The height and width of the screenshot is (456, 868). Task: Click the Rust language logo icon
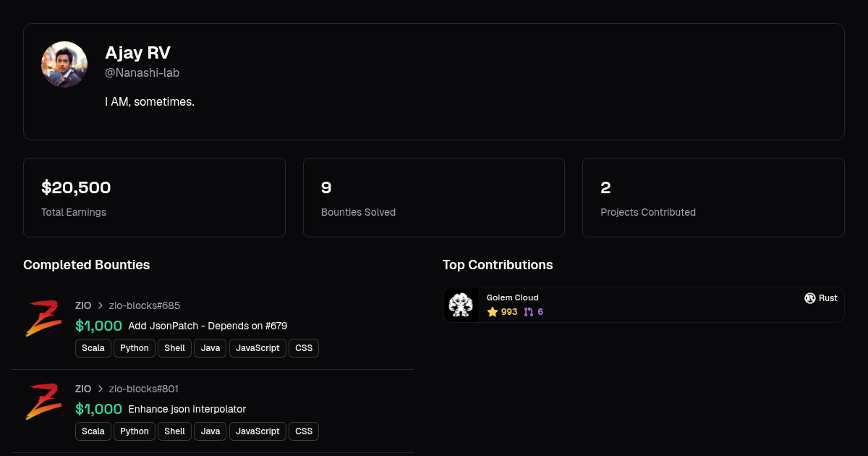pos(810,298)
